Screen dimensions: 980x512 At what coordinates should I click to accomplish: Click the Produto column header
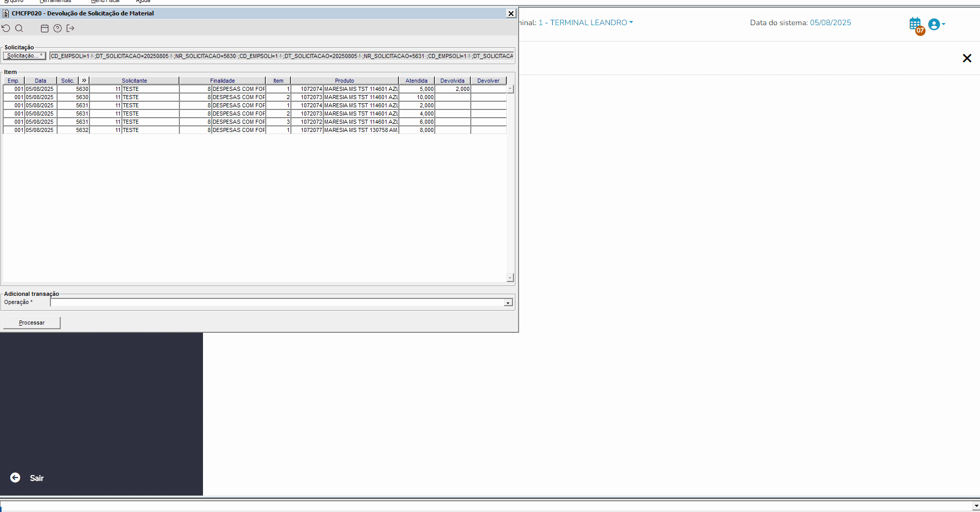tap(345, 81)
